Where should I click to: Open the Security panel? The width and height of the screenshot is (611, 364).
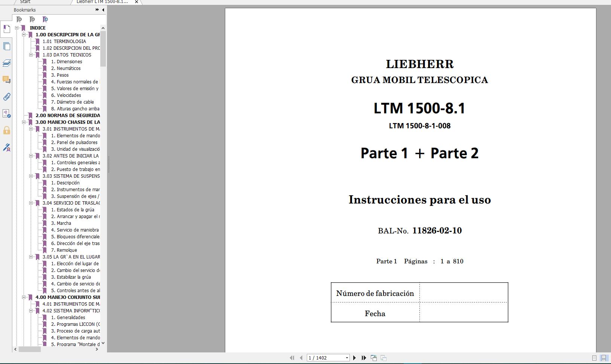[x=6, y=130]
